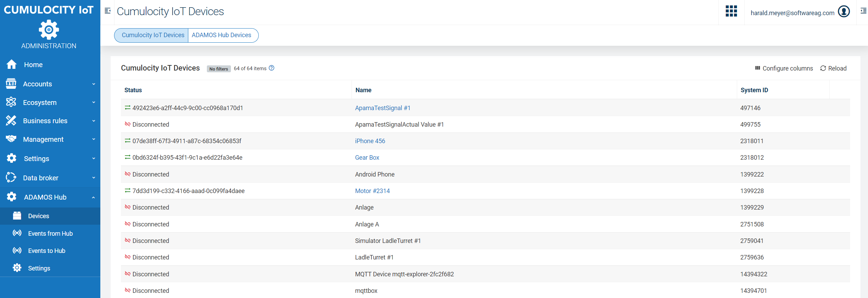868x298 pixels.
Task: Click the Configure columns button label
Action: 788,68
